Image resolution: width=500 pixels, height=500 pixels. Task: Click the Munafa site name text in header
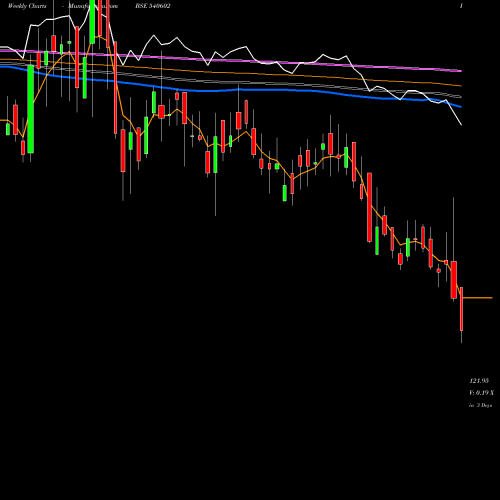[x=93, y=6]
